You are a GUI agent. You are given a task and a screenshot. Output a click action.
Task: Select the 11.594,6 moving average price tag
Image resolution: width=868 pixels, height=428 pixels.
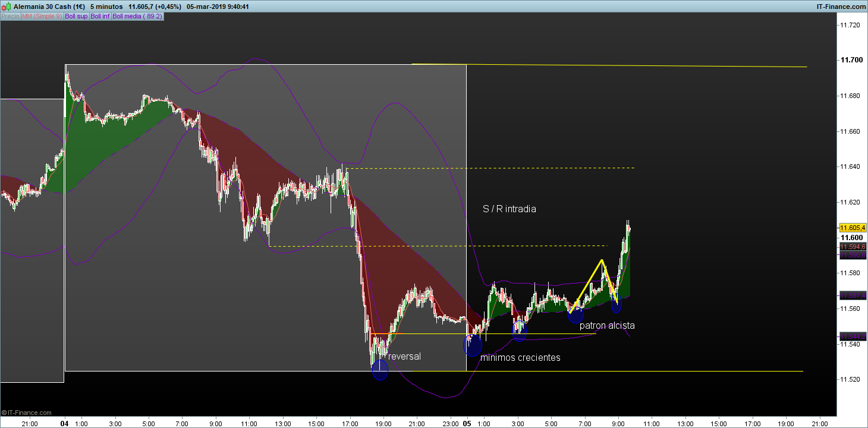click(x=853, y=246)
